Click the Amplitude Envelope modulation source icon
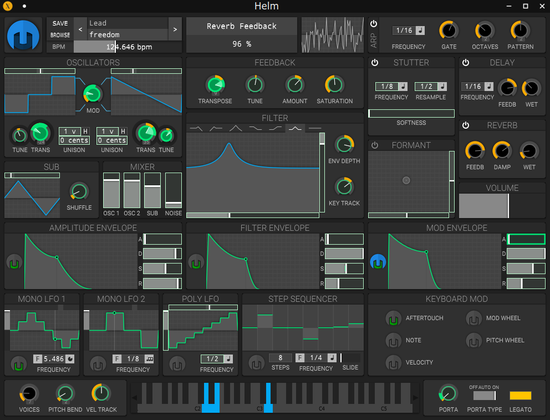550x420 pixels. tap(14, 262)
